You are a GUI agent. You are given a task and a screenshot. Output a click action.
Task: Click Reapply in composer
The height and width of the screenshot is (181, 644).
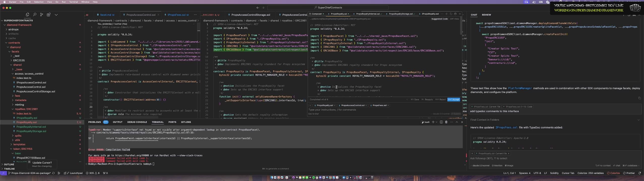point(427,100)
